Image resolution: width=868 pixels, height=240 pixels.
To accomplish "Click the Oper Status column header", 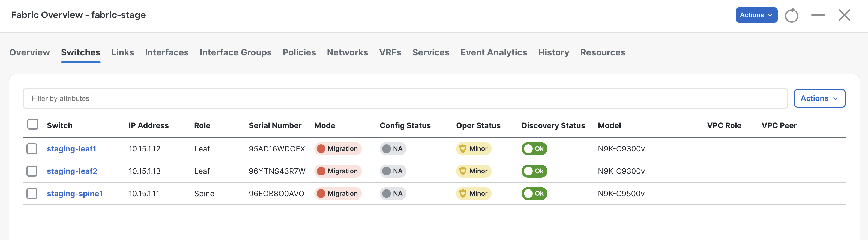I will coord(478,125).
